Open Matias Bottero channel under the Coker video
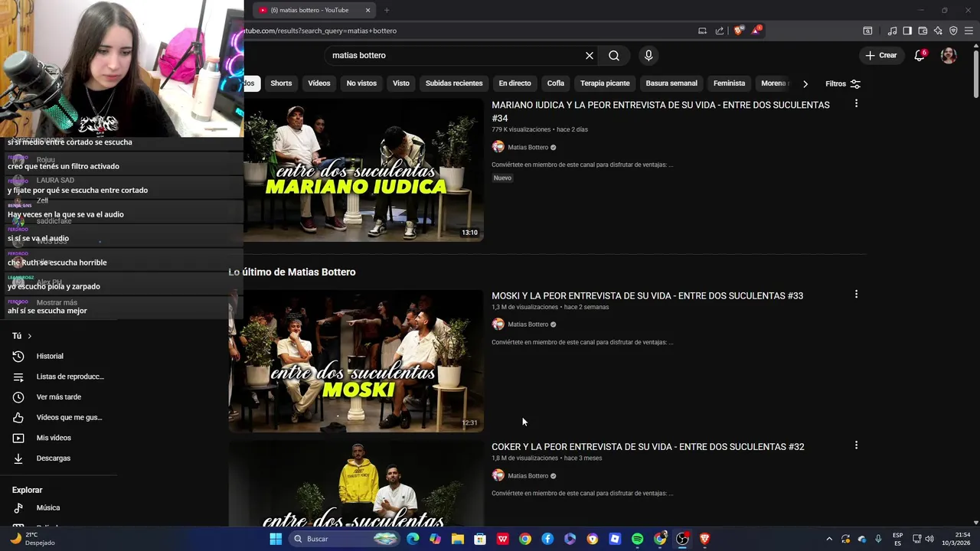Screen dimensions: 980x551 point(528,476)
